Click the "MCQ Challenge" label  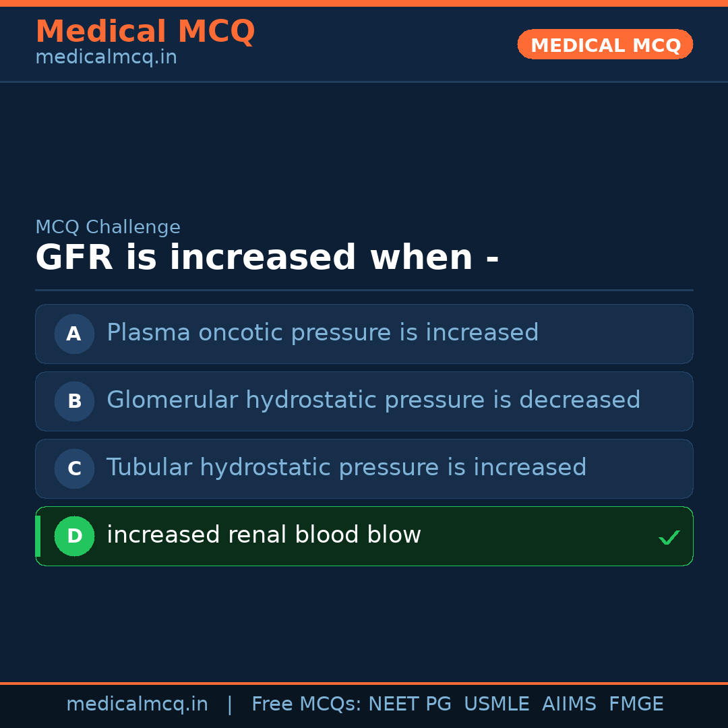click(108, 227)
